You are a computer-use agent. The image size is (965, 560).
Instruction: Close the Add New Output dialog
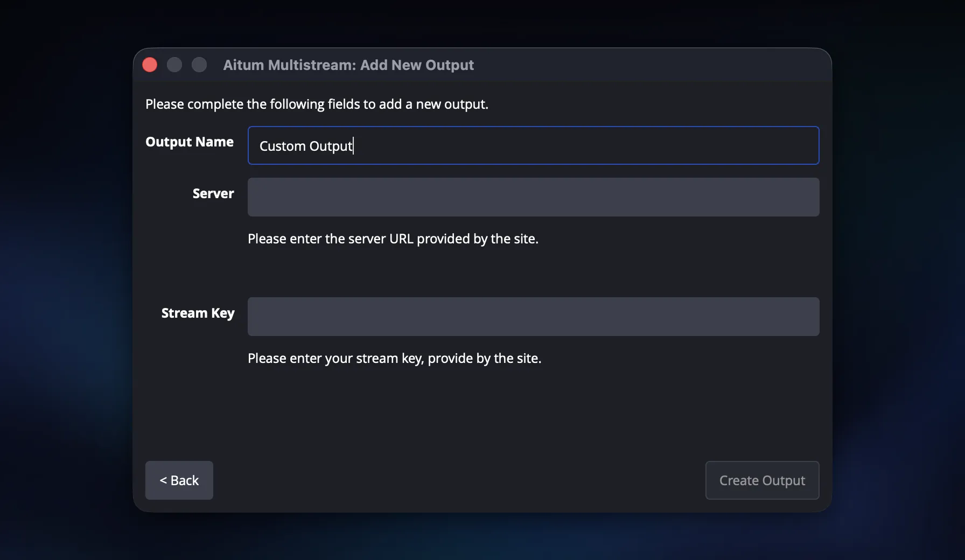(x=150, y=65)
